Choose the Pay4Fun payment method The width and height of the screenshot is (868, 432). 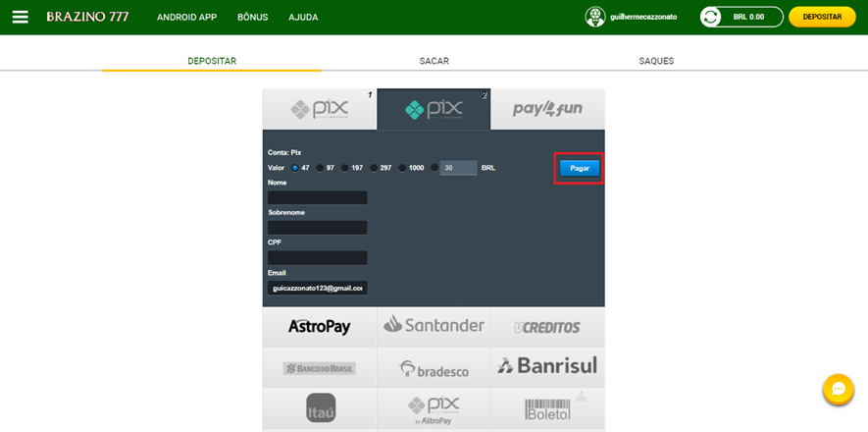click(x=547, y=109)
